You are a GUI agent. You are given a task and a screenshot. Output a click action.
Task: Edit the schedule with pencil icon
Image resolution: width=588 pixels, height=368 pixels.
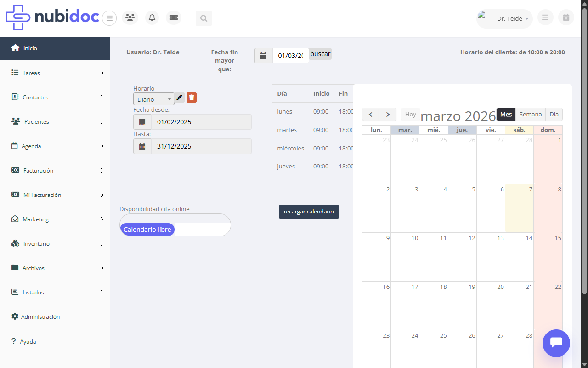pyautogui.click(x=180, y=98)
